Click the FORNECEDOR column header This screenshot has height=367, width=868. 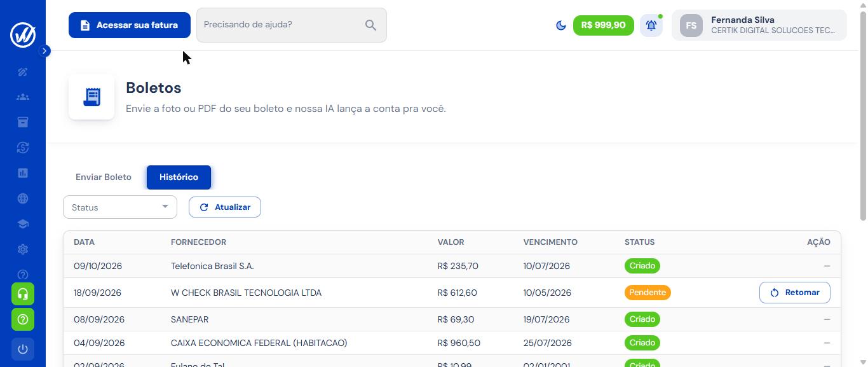click(x=198, y=242)
